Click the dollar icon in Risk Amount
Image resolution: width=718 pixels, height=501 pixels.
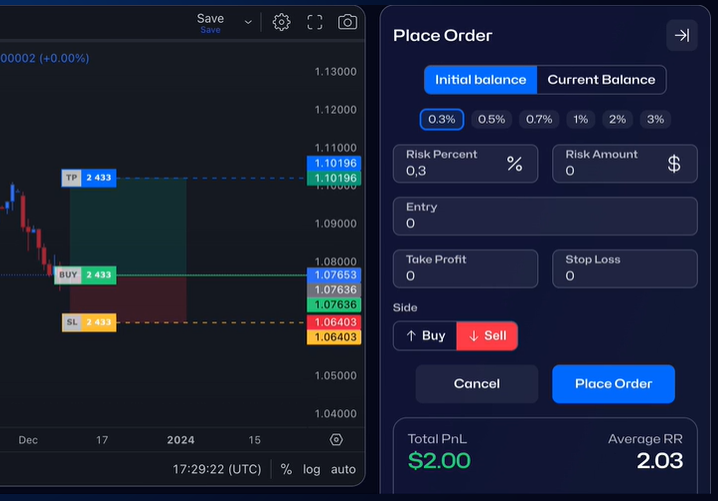click(x=674, y=164)
